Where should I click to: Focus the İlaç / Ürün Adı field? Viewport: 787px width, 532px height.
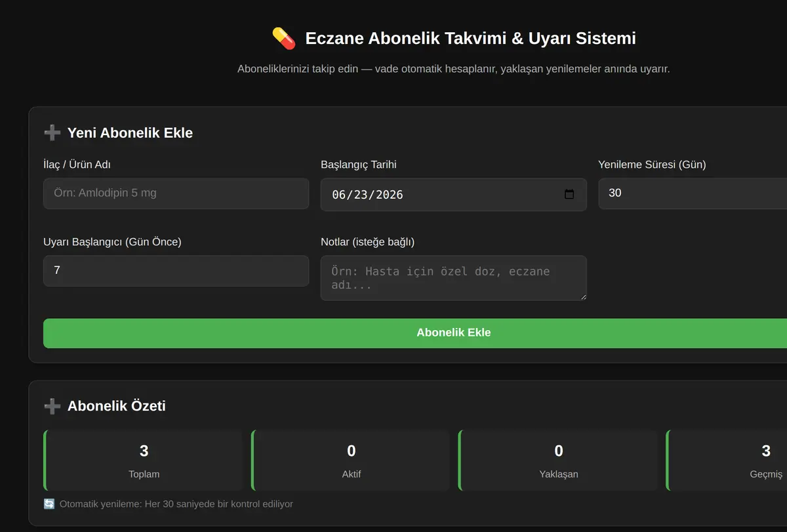point(176,194)
